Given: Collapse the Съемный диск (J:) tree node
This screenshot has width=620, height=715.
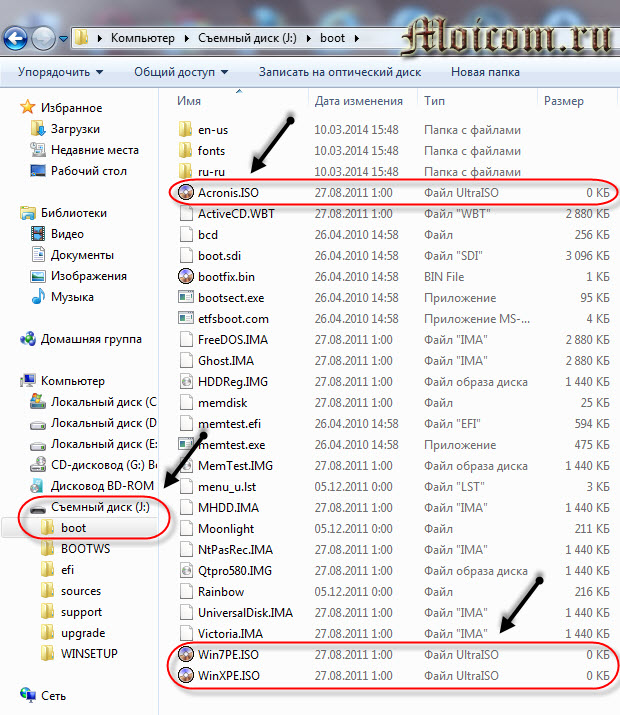Looking at the screenshot, I should (x=23, y=507).
